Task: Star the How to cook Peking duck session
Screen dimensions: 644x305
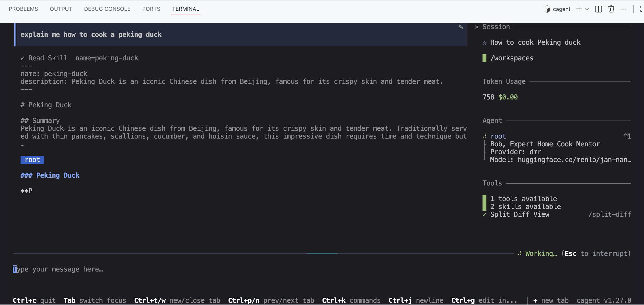Action: tap(484, 43)
